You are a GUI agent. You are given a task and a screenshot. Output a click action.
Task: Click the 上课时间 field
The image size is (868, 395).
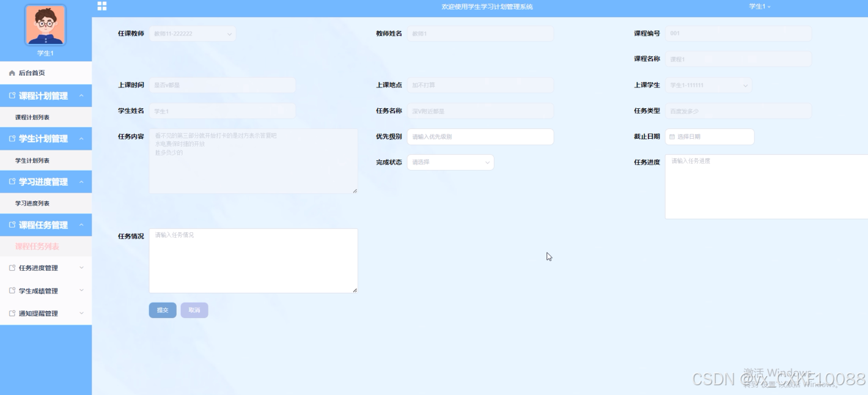coord(223,86)
